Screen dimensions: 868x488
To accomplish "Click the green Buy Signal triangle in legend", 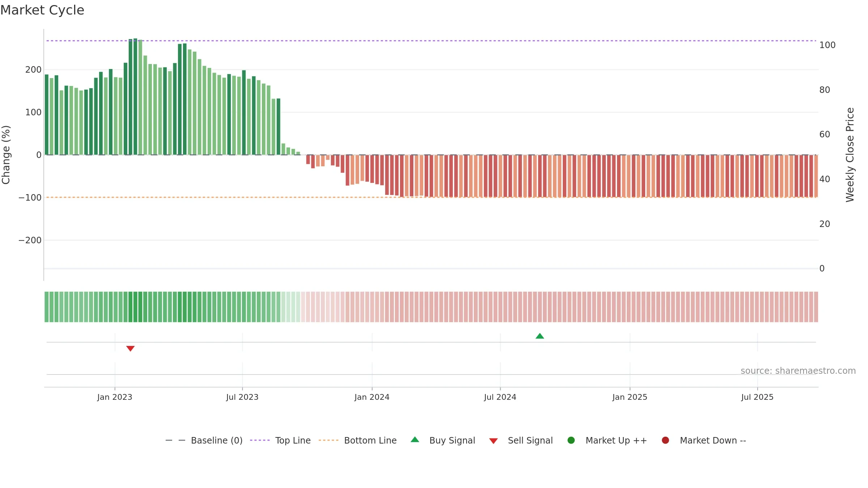I will coord(415,440).
